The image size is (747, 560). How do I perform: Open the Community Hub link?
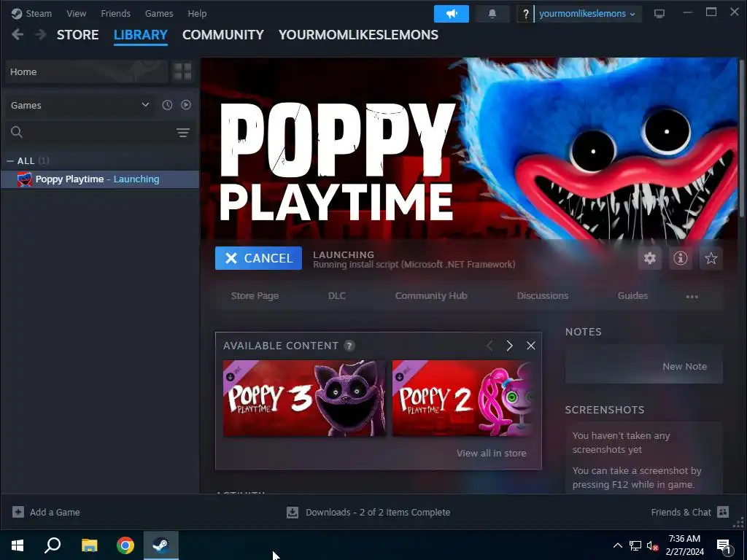click(x=431, y=296)
